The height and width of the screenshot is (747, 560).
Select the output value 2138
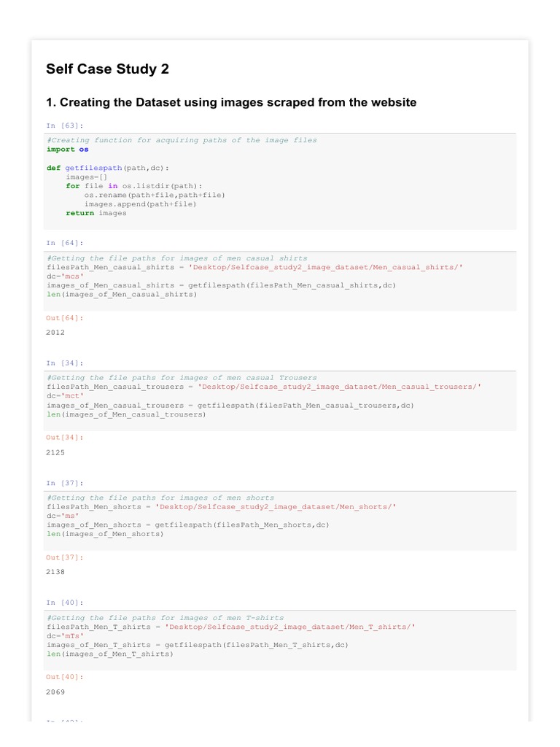[x=55, y=572]
